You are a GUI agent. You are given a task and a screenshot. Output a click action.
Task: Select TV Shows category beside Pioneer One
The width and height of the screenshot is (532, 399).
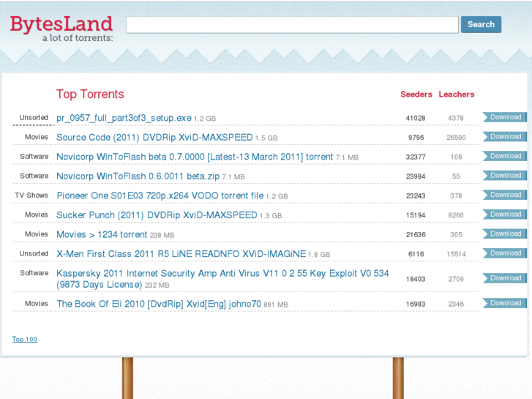pos(31,195)
